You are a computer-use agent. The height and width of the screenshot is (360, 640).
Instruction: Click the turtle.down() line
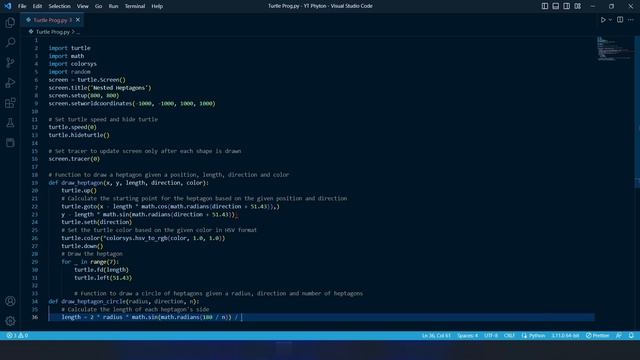tap(82, 246)
